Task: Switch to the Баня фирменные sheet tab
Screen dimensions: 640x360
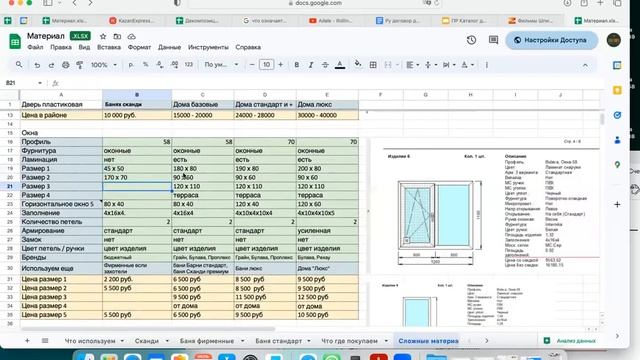Action: tap(207, 341)
